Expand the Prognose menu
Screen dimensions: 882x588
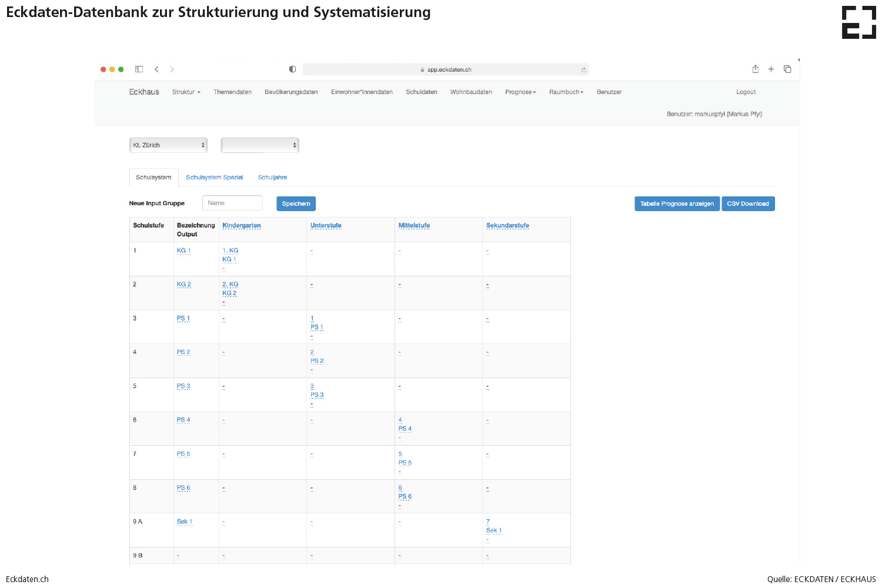(520, 92)
